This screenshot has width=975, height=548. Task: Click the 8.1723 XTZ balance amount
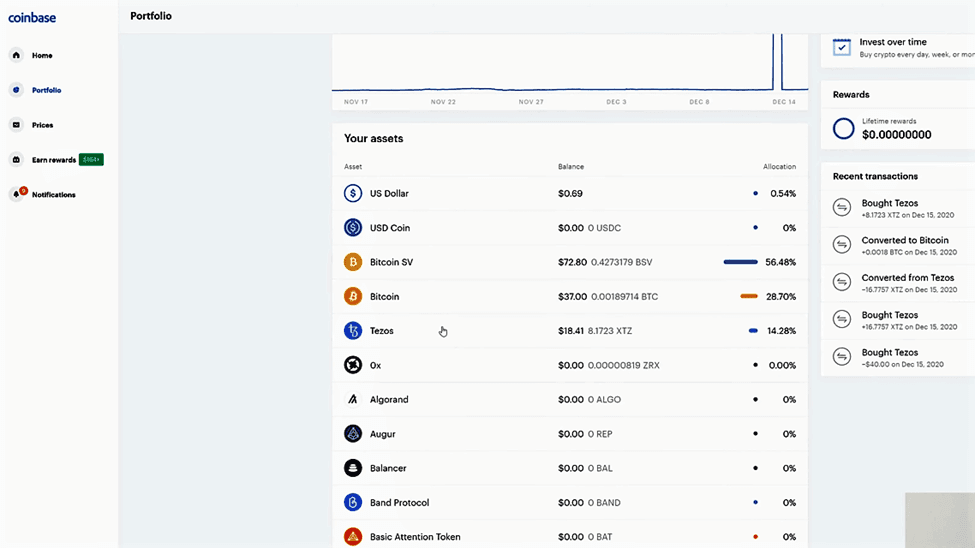tap(609, 331)
